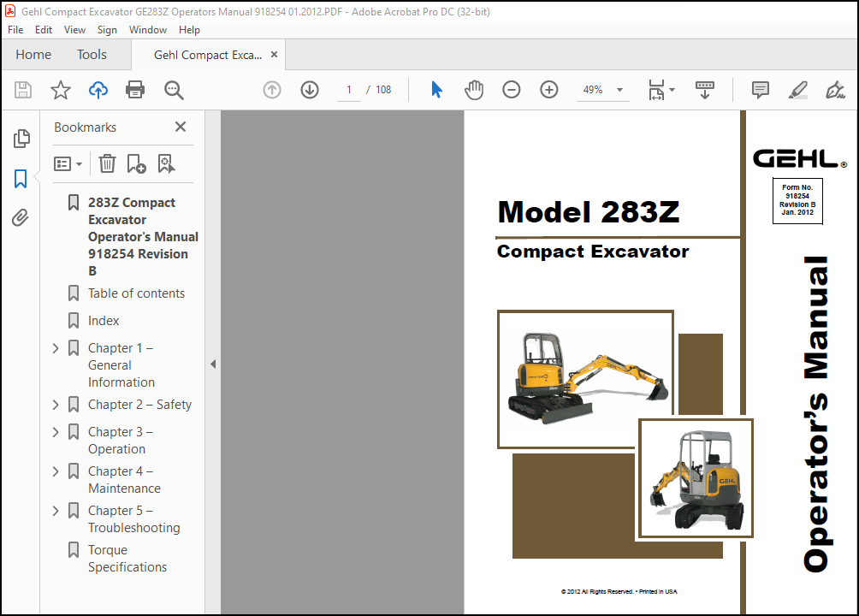Click the 108 total pages count
The width and height of the screenshot is (859, 616).
383,90
